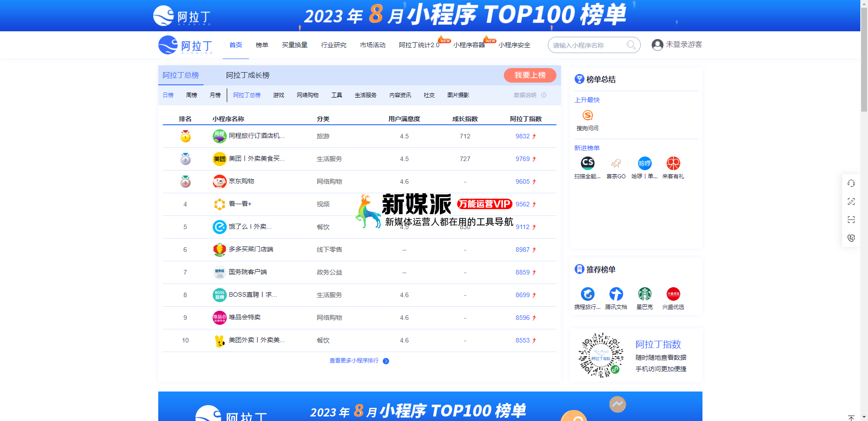Screen dimensions: 868x421
Task: Click the 携程旅行 recommended icon
Action: click(x=588, y=294)
